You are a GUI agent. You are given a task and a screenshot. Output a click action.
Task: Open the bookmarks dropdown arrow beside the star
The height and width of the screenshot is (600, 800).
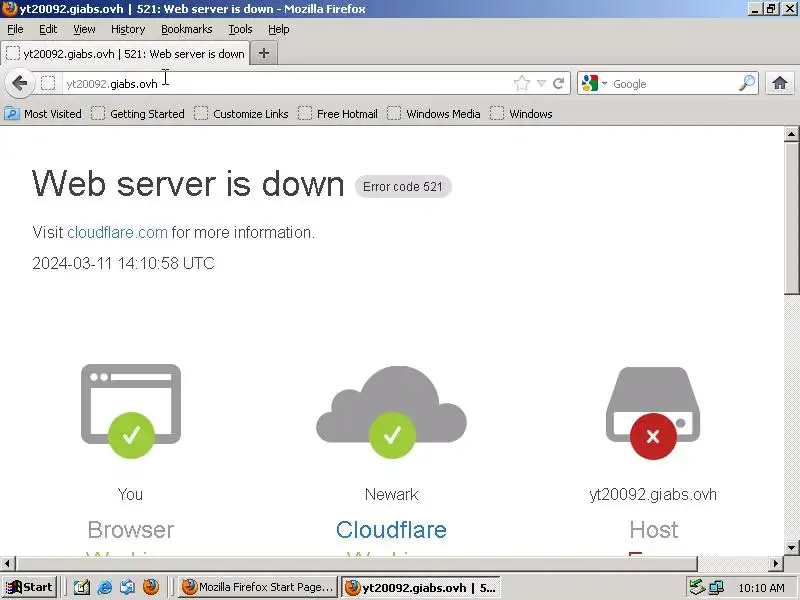click(x=541, y=83)
